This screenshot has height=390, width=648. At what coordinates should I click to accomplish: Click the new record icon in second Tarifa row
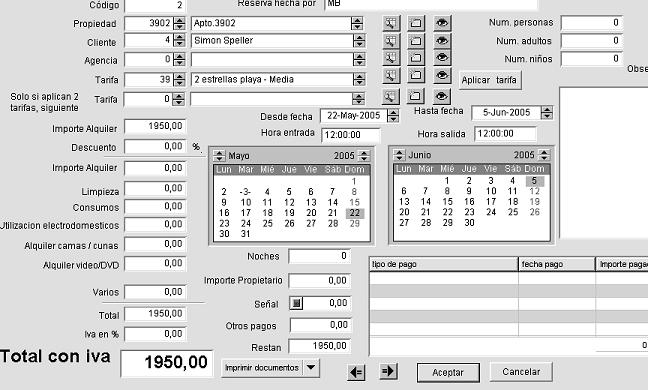coord(415,96)
